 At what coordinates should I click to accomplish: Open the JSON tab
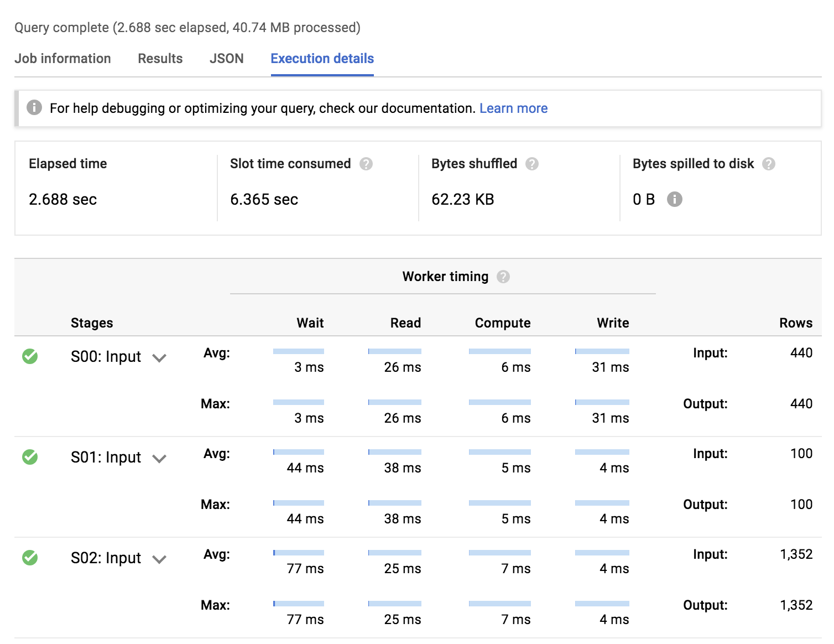click(227, 59)
